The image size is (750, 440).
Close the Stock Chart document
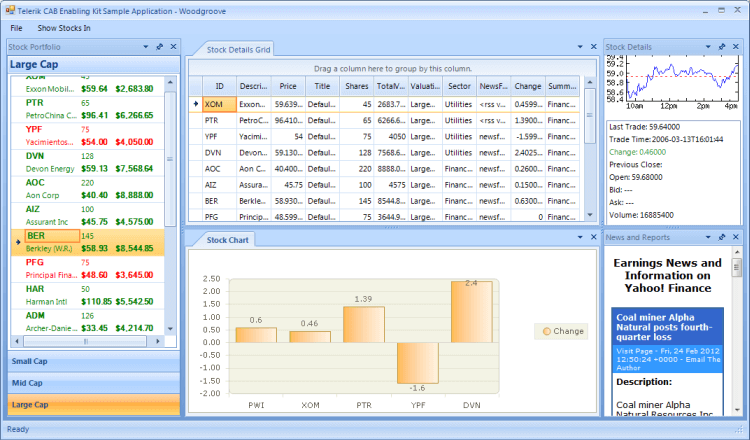[x=594, y=237]
